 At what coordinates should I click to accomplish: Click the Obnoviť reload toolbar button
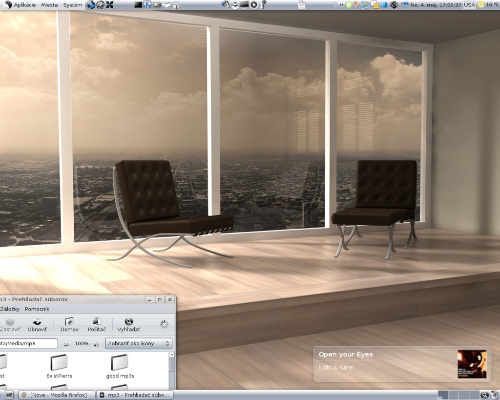[x=37, y=325]
